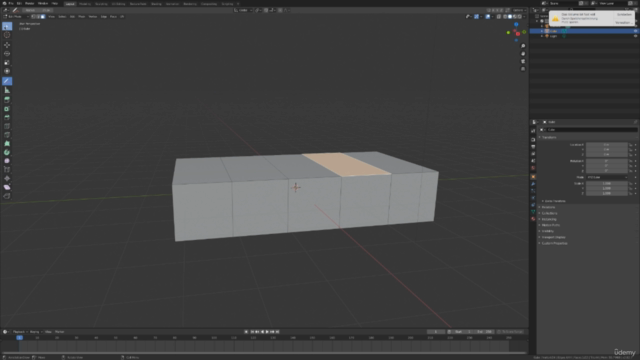Click the viewport zoom navigation icon
The image size is (640, 360).
pos(523,46)
